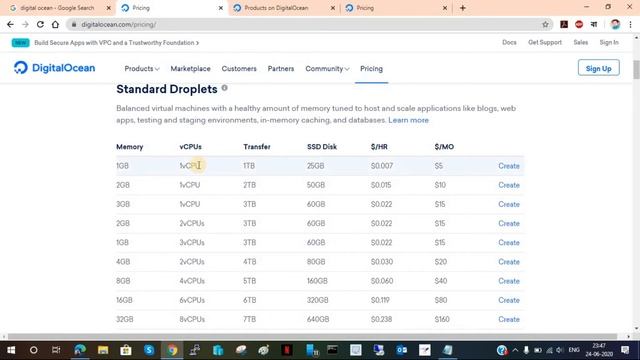This screenshot has height=360, width=640.
Task: Click Create in the 3vCPUs row
Action: (509, 242)
